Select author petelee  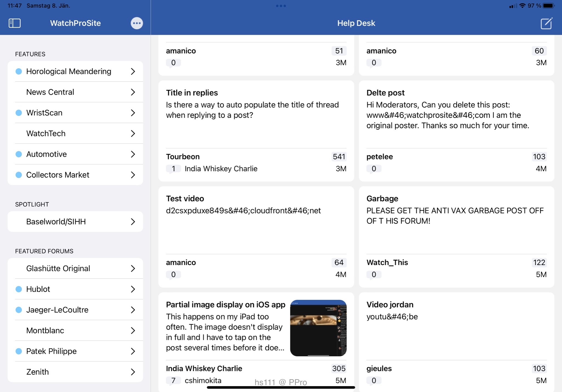[x=380, y=157]
